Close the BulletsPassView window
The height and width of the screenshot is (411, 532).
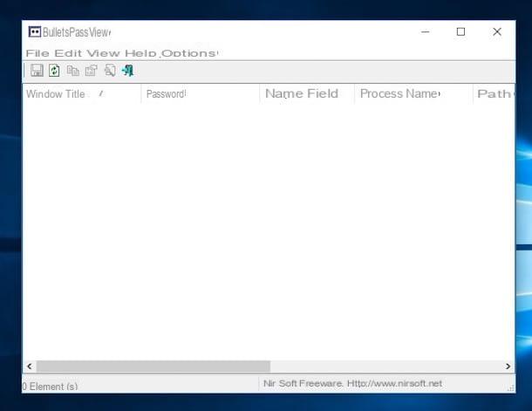tap(497, 32)
